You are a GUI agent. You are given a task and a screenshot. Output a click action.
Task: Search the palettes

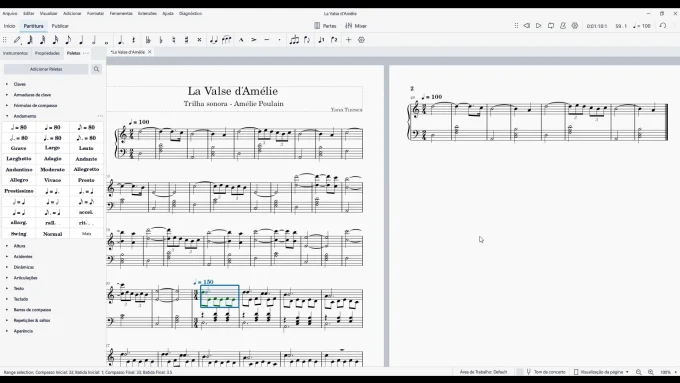coord(96,69)
